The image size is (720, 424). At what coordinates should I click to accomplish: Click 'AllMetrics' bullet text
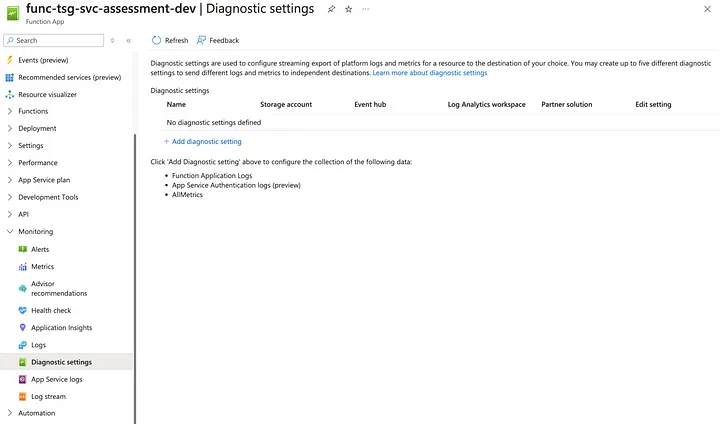pos(187,195)
